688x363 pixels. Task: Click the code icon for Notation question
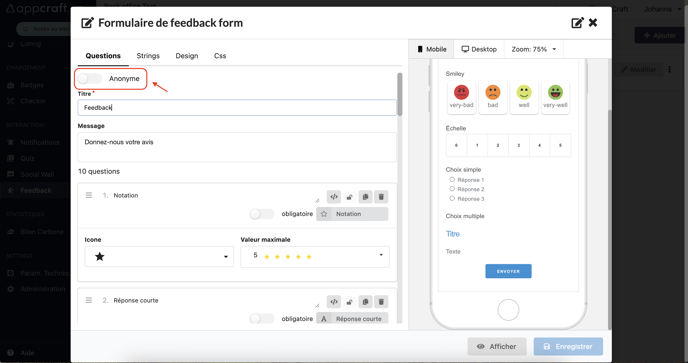[333, 197]
